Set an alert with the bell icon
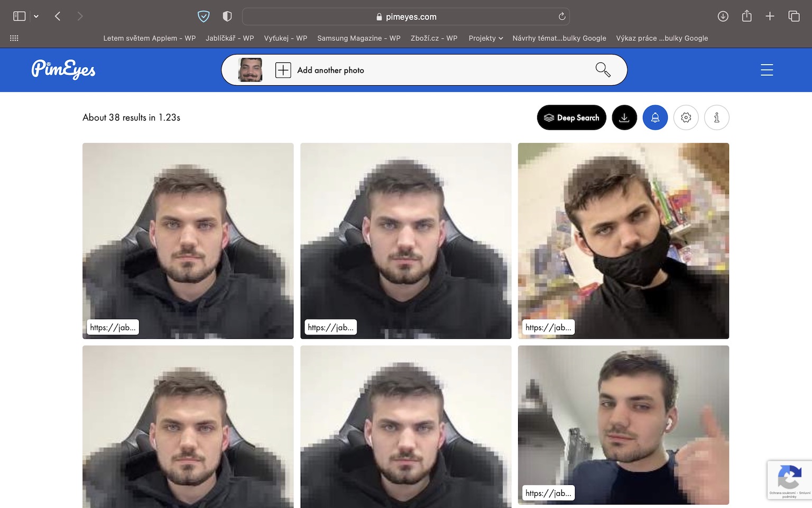 (655, 117)
